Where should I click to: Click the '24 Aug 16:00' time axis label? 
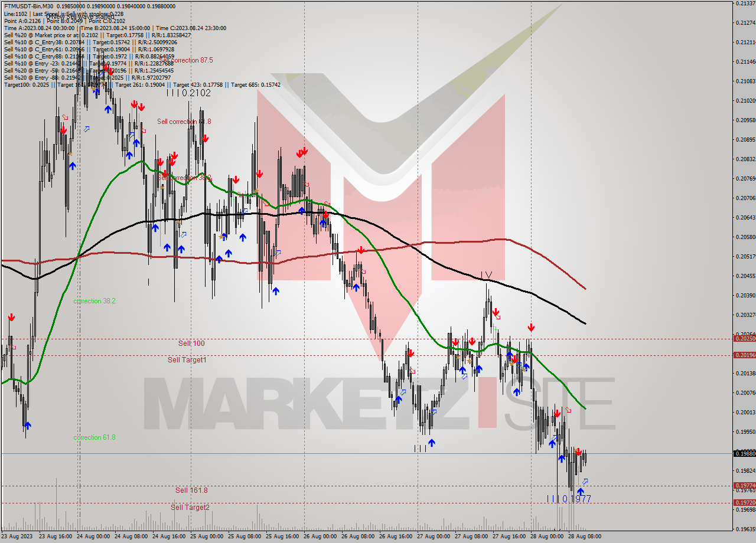point(169,537)
